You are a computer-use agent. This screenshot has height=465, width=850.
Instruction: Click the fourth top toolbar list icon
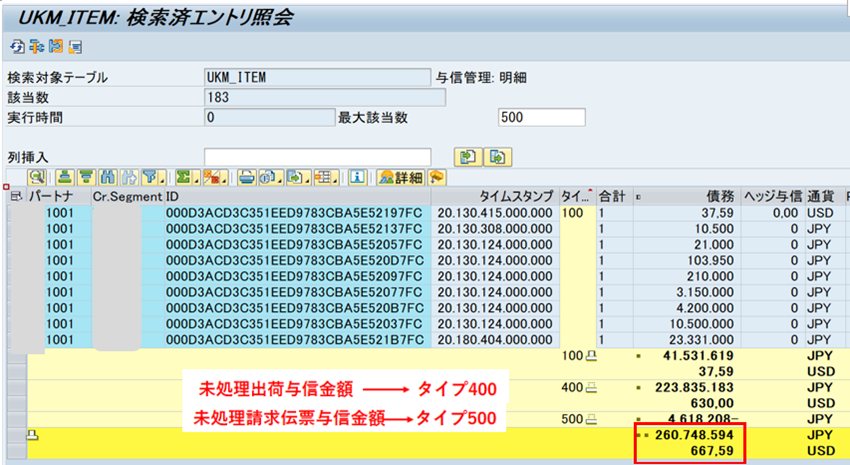75,47
